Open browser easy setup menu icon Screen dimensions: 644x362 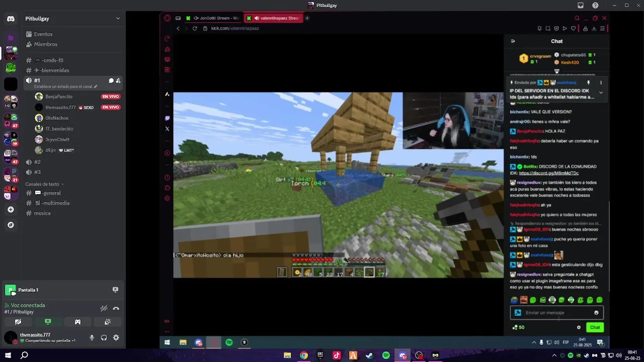(x=602, y=28)
